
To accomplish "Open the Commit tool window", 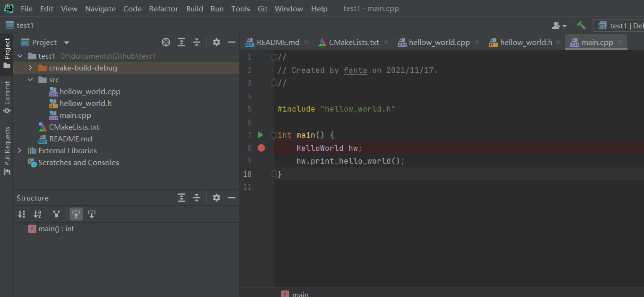I will (x=7, y=97).
